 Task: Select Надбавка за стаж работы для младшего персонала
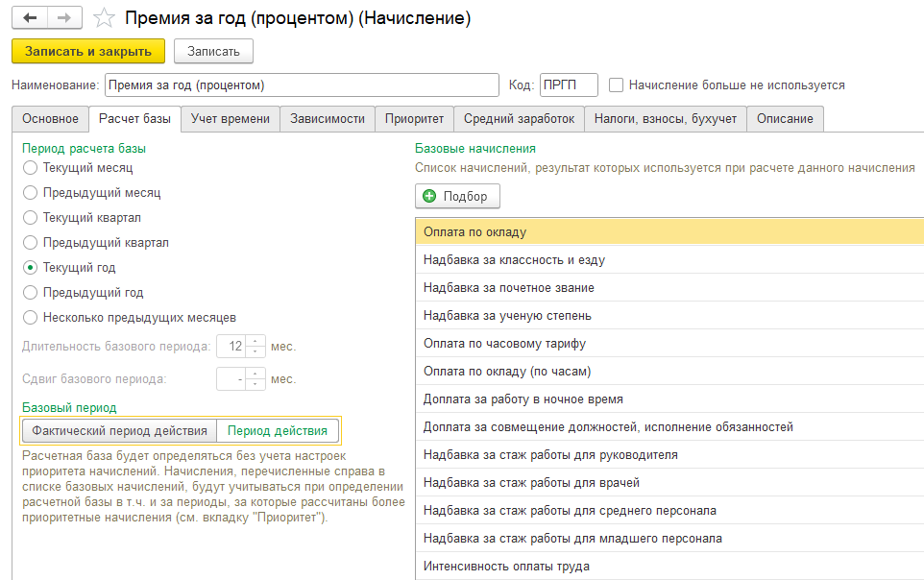click(x=669, y=538)
